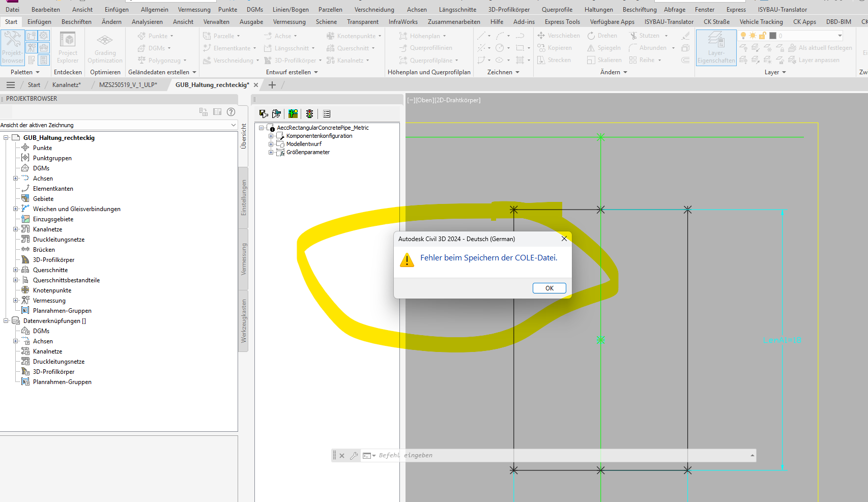Image resolution: width=868 pixels, height=502 pixels.
Task: Click the tree view icon in Projektbrowser header
Action: coord(204,112)
